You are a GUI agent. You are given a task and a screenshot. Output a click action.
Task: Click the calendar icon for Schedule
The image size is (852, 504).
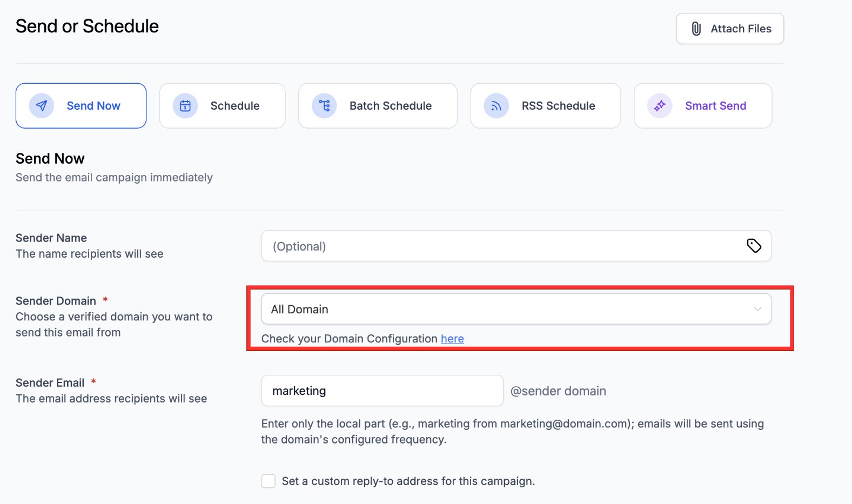coord(185,106)
